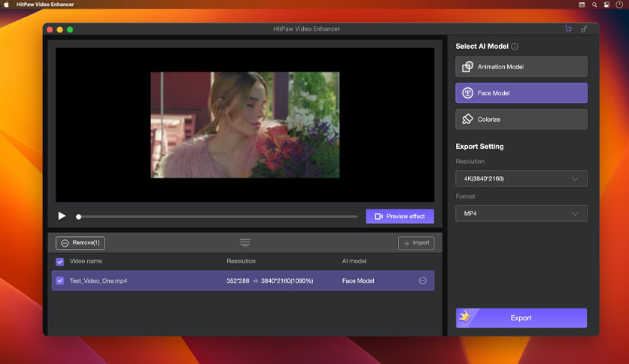Open the shopping cart icon
This screenshot has width=629, height=364.
(x=568, y=29)
